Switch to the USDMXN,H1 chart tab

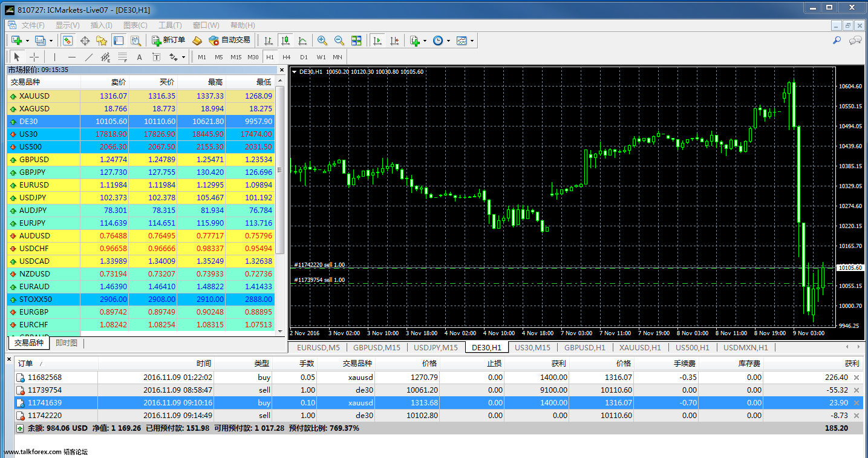click(746, 347)
